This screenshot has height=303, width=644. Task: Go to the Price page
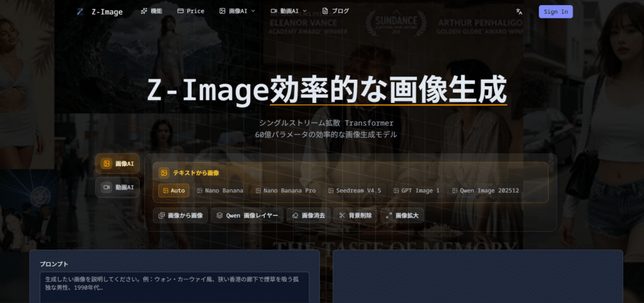[191, 11]
